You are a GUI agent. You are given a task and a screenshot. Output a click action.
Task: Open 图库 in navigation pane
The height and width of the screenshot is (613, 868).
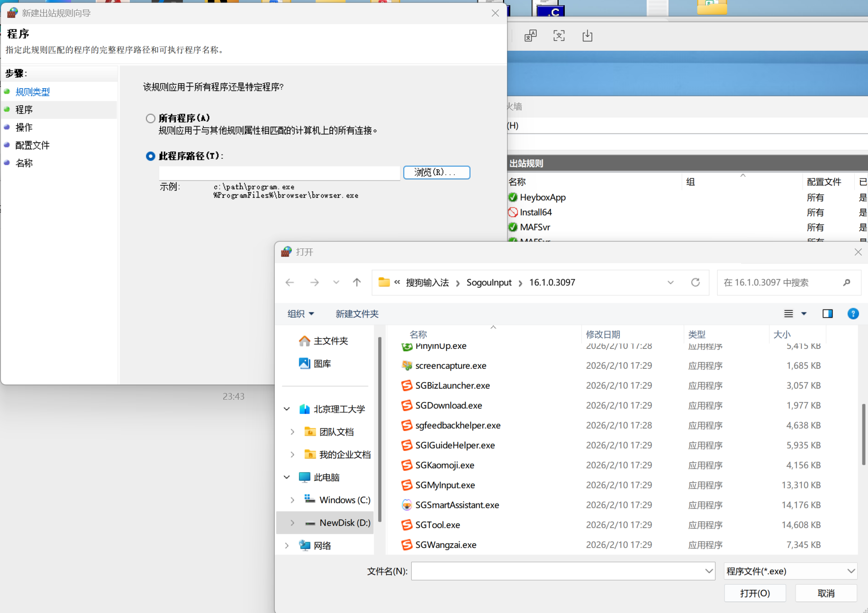[x=322, y=364]
